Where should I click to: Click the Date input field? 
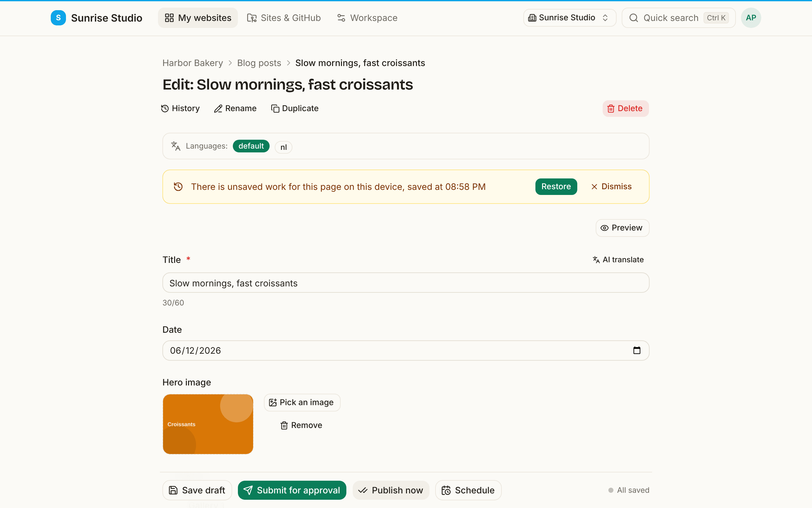pos(406,351)
